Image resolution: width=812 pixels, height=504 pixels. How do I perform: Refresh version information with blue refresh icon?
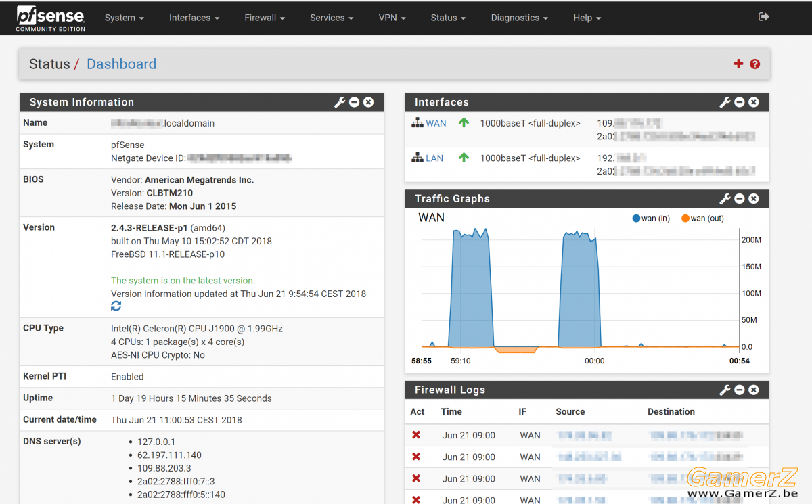(x=116, y=306)
